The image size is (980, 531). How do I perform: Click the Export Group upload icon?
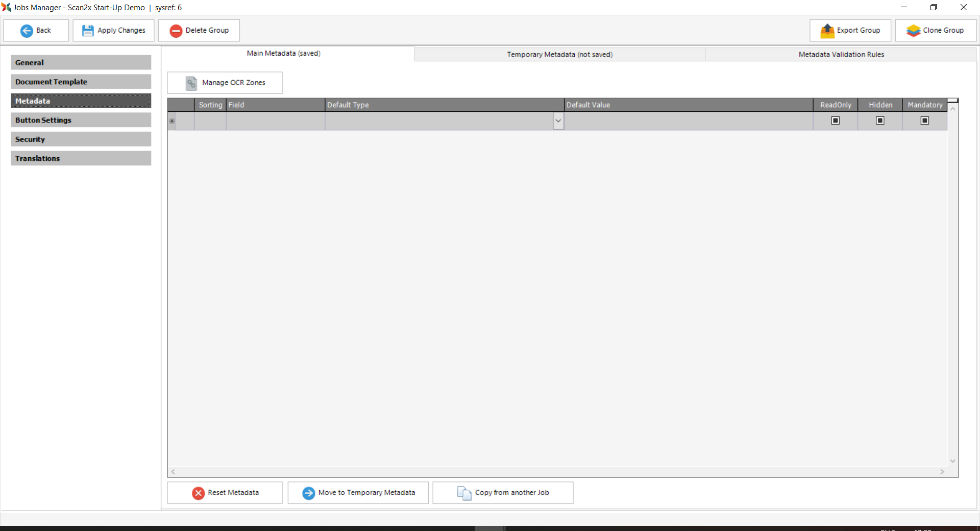point(827,31)
